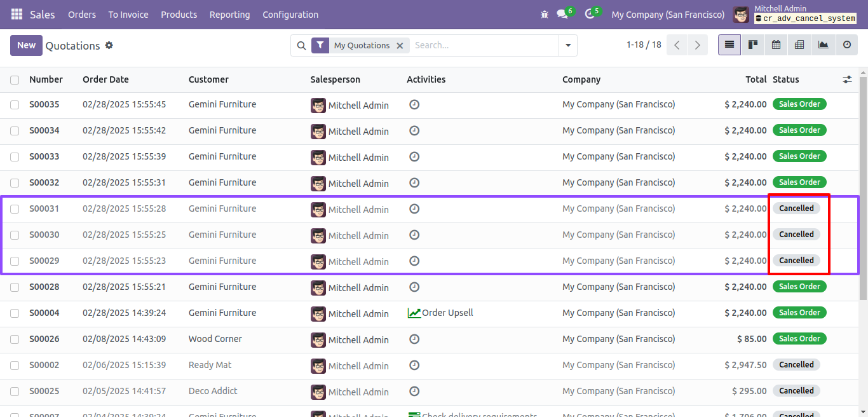Switch to Activity view
The height and width of the screenshot is (417, 868).
pos(846,45)
